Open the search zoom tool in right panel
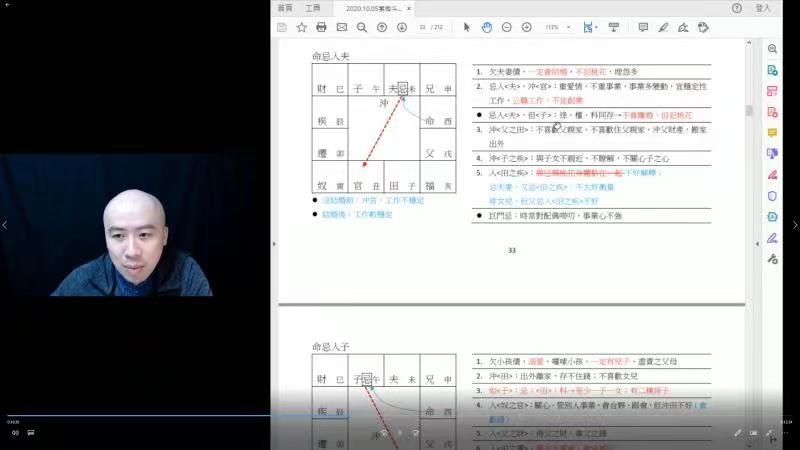The width and height of the screenshot is (800, 450). [772, 49]
